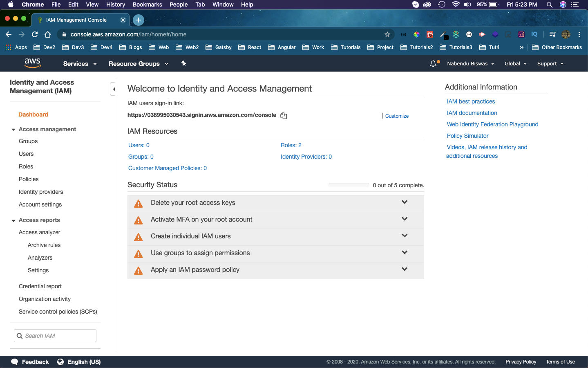
Task: Open the Nabendu Biswas account dropdown
Action: (x=470, y=64)
